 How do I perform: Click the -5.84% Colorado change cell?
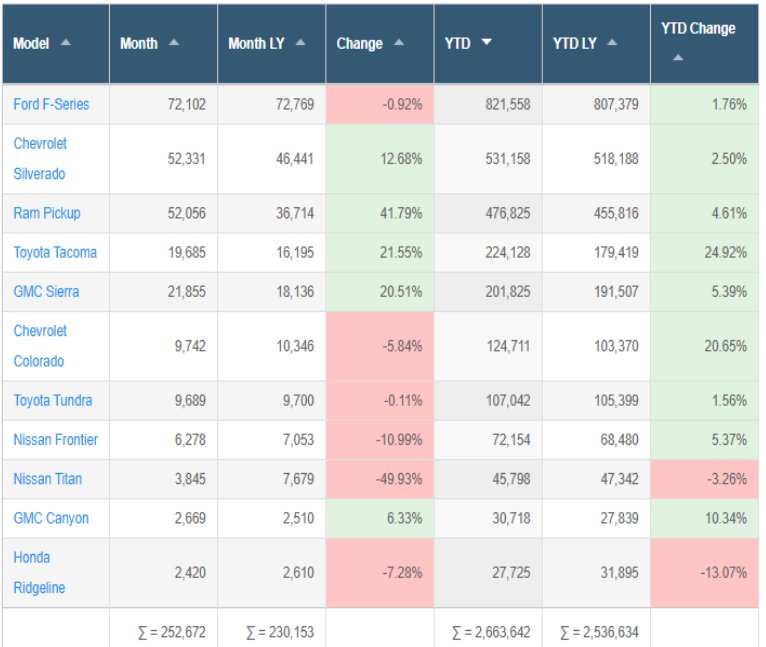click(x=380, y=346)
